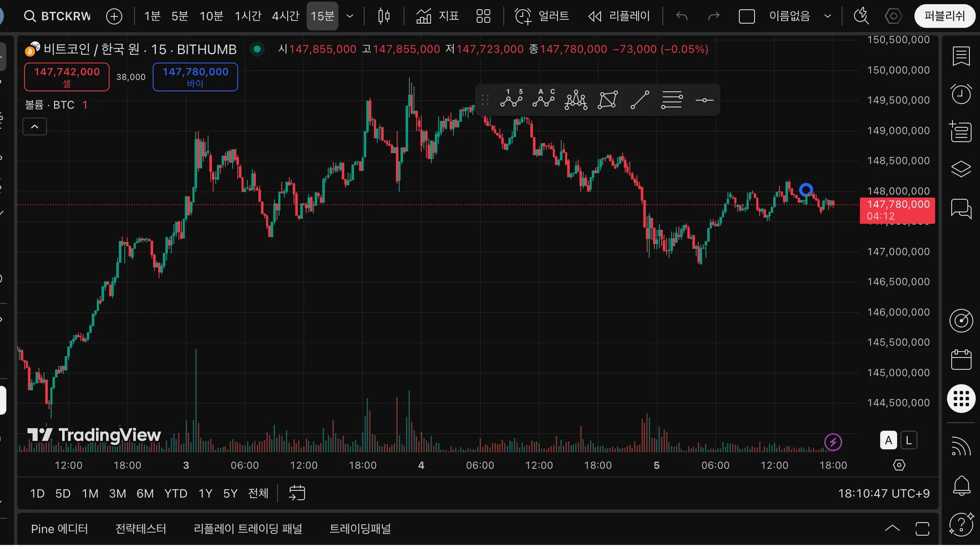Select the 1M date range
This screenshot has height=550, width=980.
90,493
